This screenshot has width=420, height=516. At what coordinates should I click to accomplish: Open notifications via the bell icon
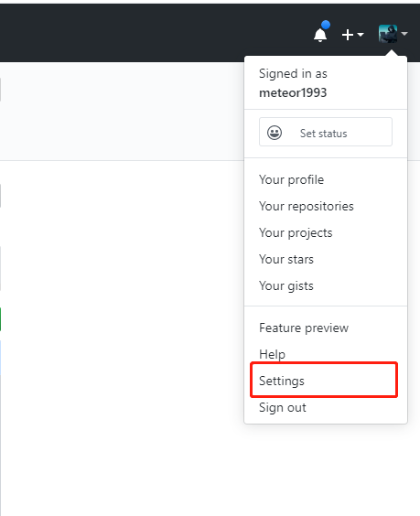(320, 35)
